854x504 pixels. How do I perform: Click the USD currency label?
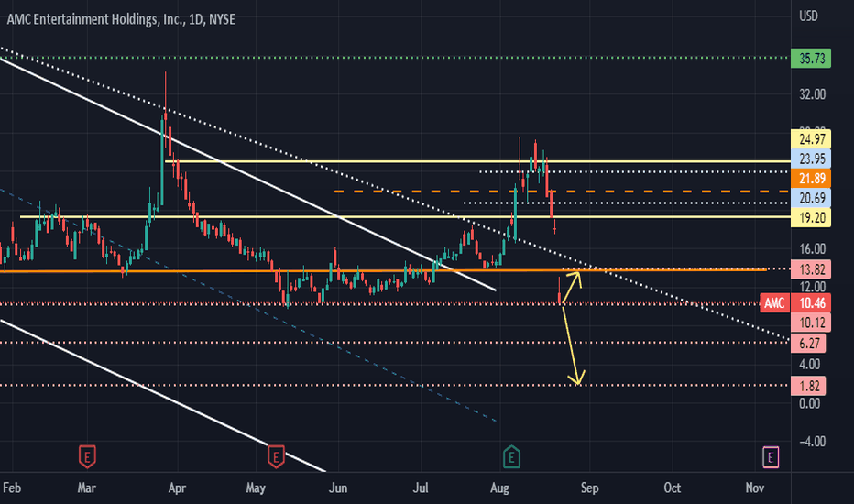[x=808, y=16]
